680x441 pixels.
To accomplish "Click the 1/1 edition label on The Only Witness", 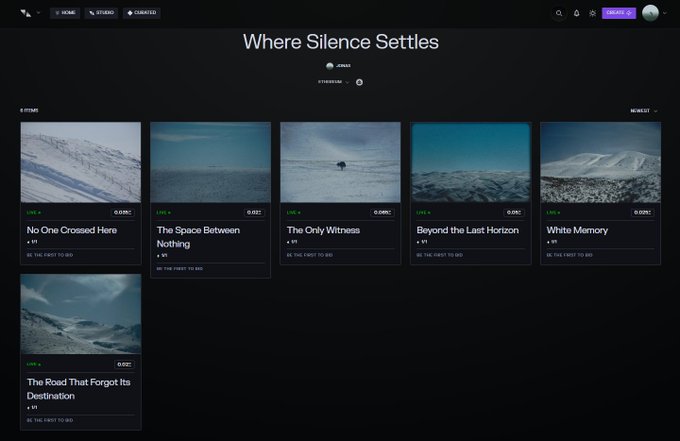I will coord(292,242).
